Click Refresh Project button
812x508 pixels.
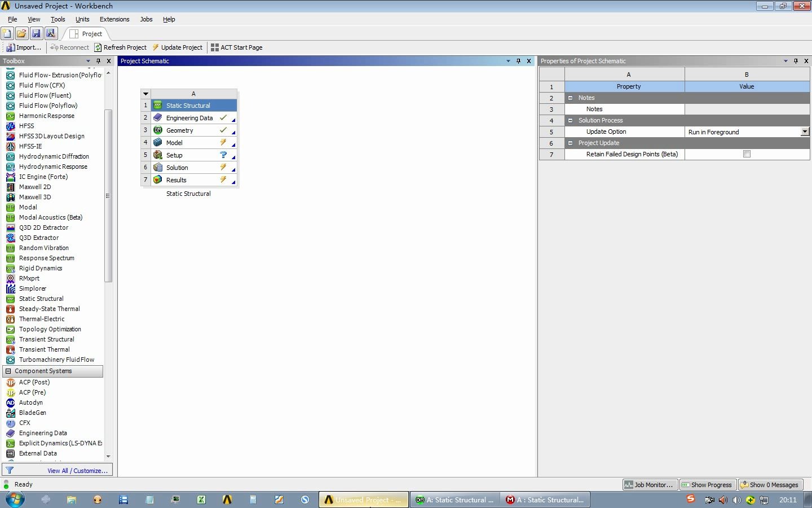point(120,47)
